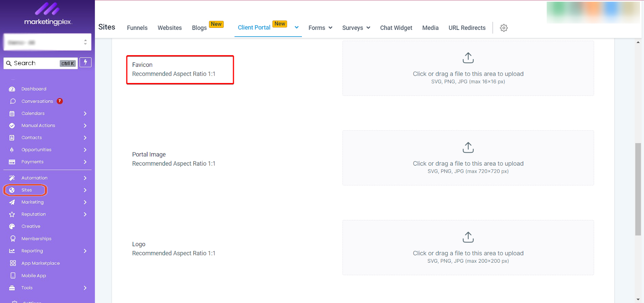Image resolution: width=644 pixels, height=303 pixels.
Task: Switch to the Blogs tab
Action: click(x=199, y=28)
